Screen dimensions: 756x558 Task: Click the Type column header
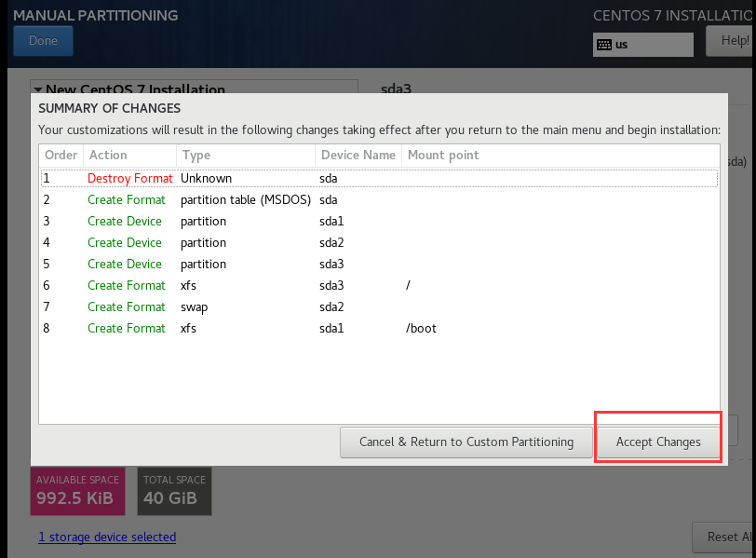pyautogui.click(x=246, y=156)
